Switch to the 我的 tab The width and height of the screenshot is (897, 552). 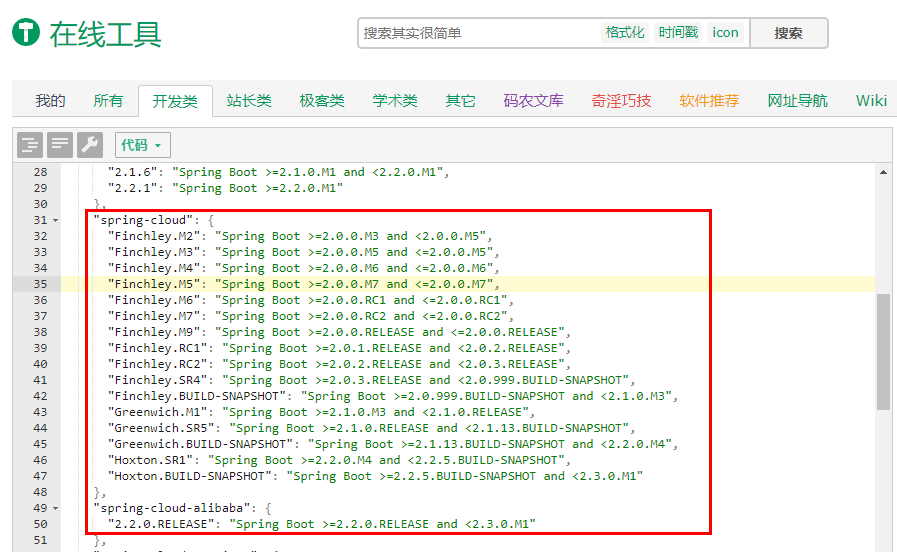click(50, 101)
